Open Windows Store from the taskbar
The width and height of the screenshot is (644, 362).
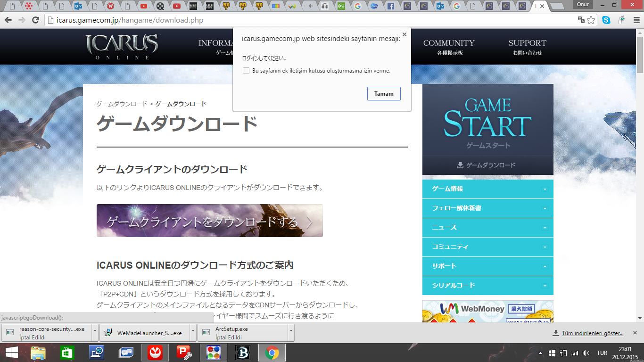point(67,353)
